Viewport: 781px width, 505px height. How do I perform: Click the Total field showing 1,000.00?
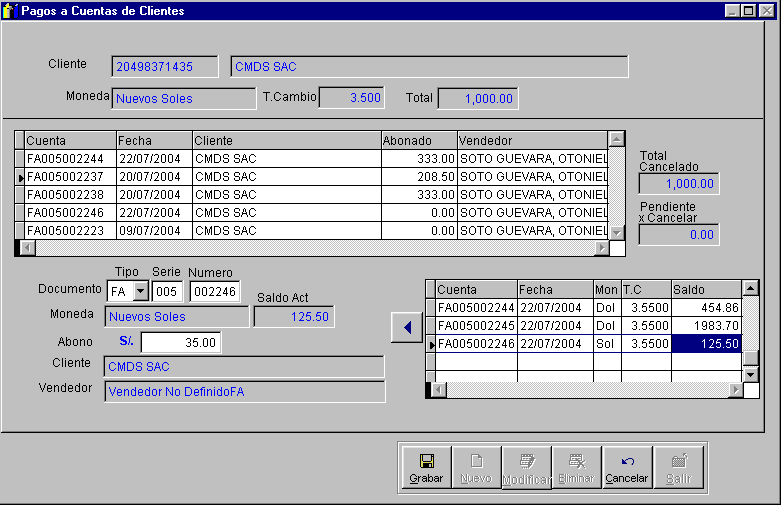478,98
